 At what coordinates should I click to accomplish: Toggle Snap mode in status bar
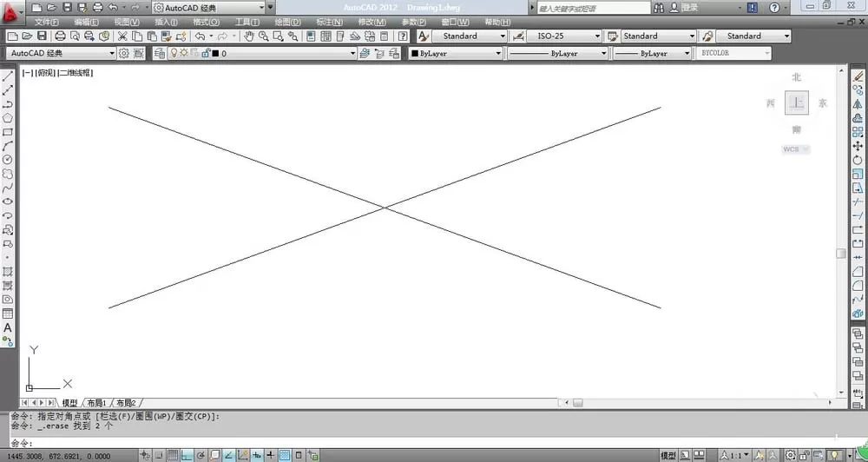tap(159, 455)
